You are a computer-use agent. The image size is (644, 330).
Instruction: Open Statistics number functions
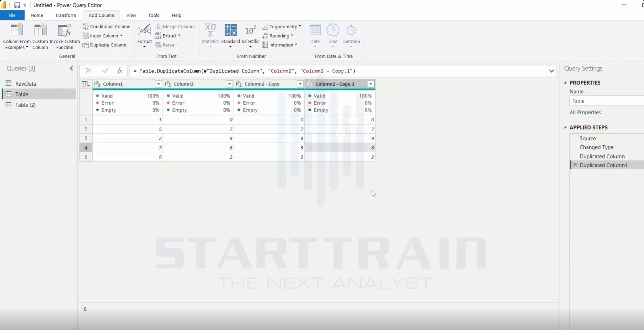(x=210, y=36)
